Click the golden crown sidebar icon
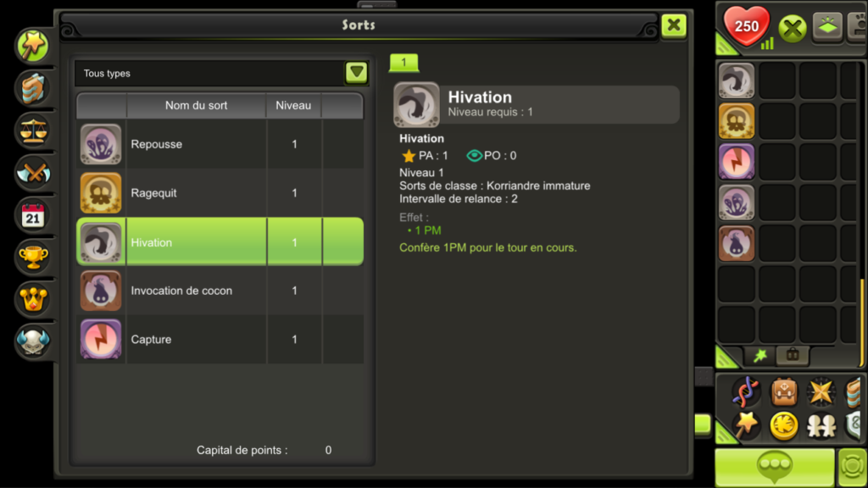 point(33,299)
